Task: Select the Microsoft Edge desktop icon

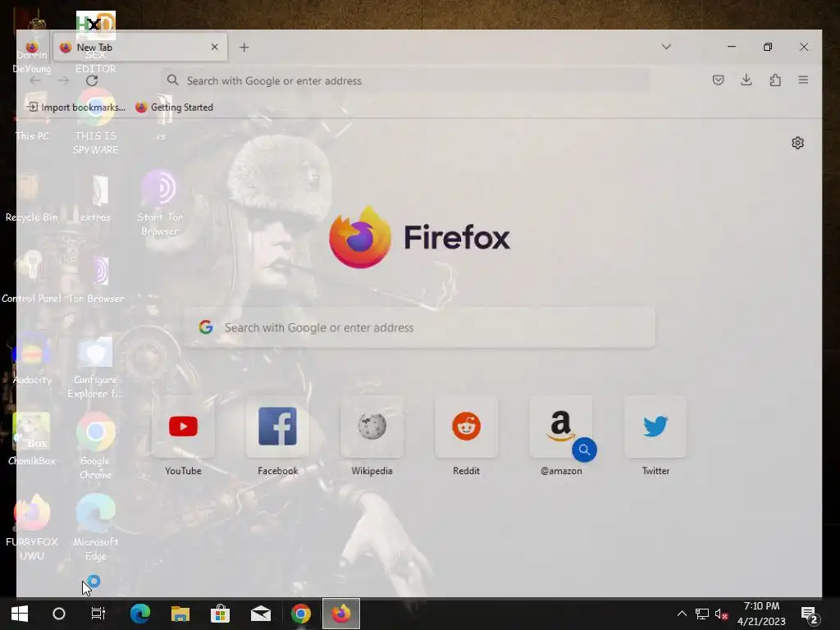Action: tap(95, 528)
